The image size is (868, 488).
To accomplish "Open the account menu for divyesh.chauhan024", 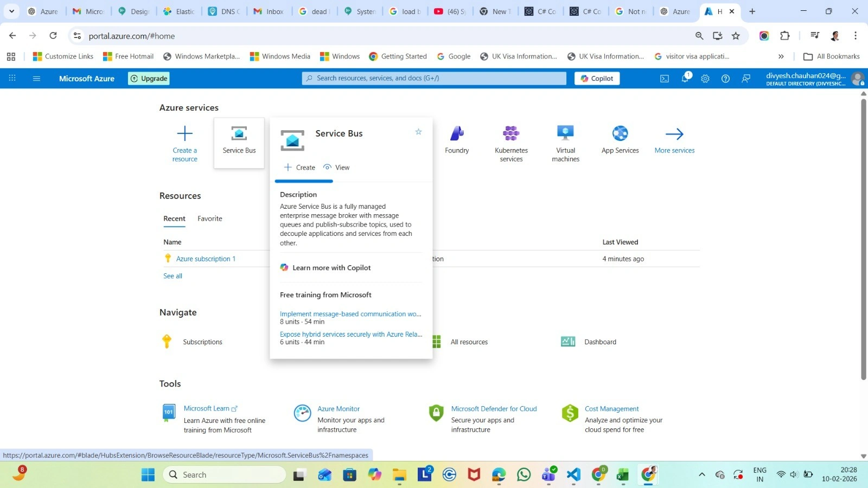I will pyautogui.click(x=814, y=79).
